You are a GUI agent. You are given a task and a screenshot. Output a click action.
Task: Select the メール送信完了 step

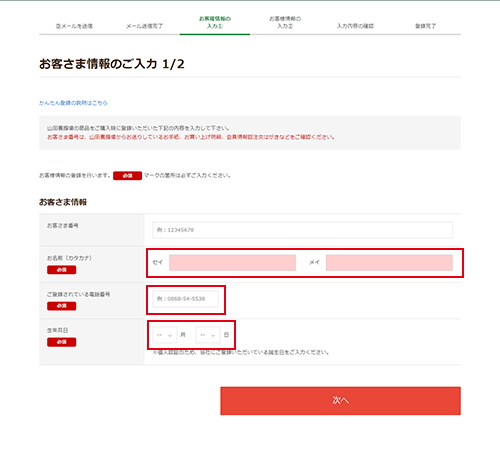click(144, 26)
